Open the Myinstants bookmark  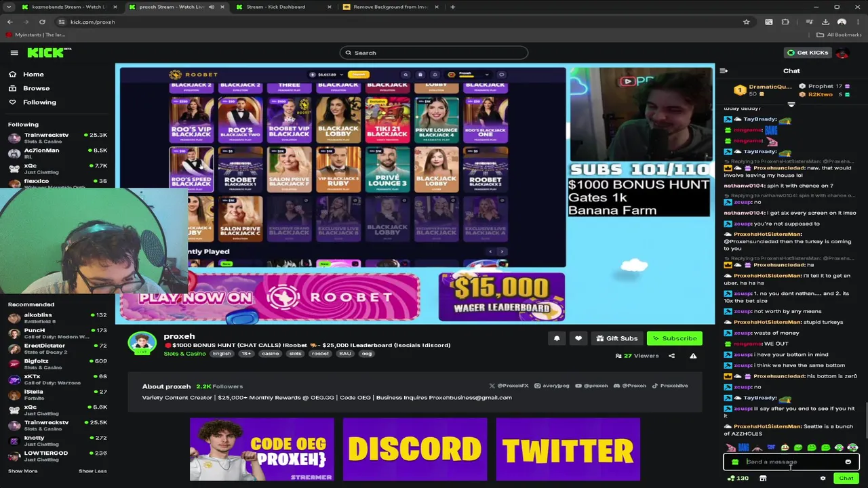[x=36, y=35]
